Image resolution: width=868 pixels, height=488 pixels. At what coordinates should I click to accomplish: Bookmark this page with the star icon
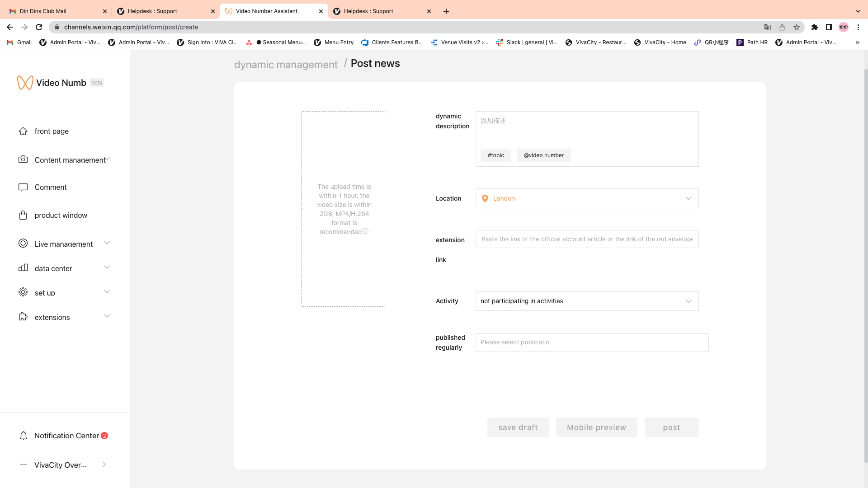[x=797, y=27]
